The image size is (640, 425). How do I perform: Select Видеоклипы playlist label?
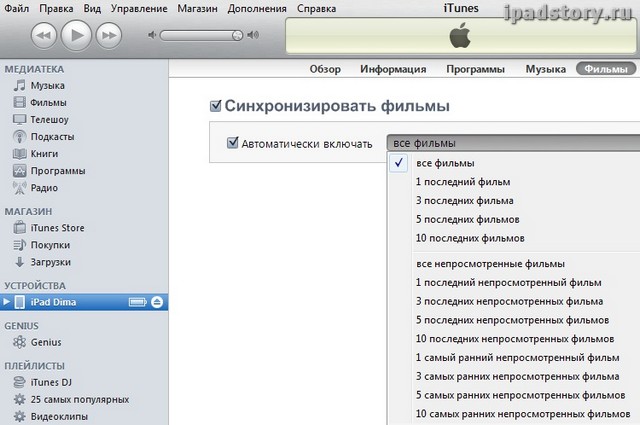tap(59, 417)
